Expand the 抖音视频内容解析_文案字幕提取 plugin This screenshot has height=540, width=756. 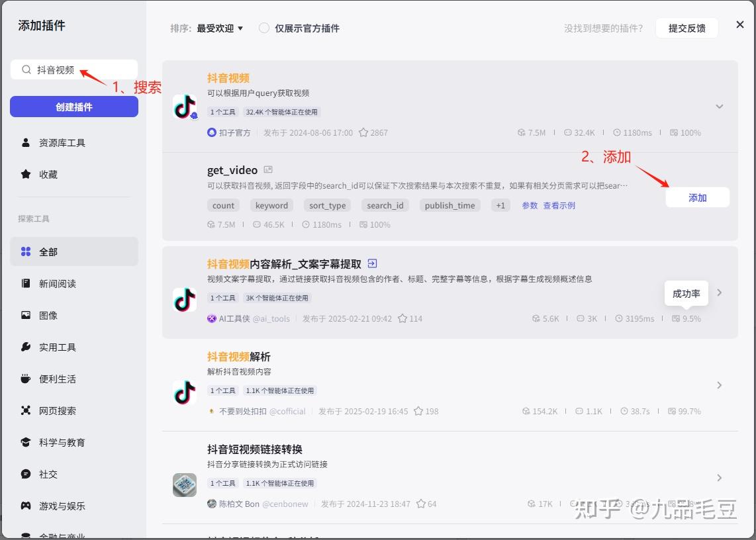(720, 292)
